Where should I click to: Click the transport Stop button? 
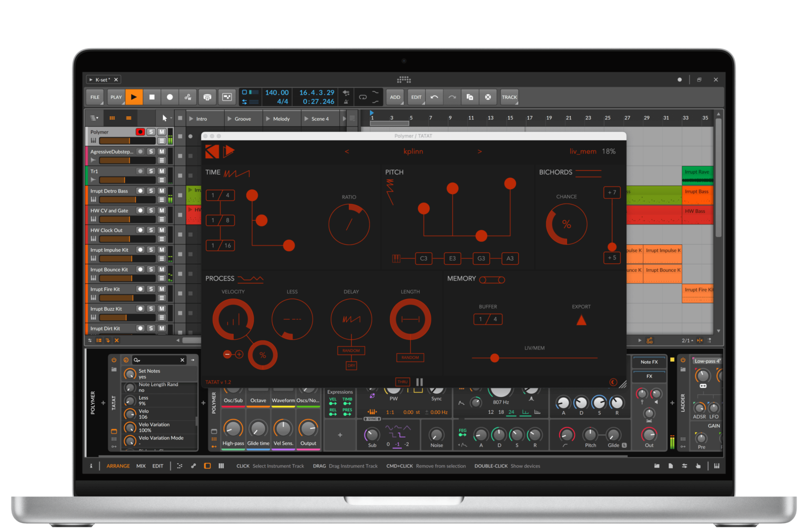coord(152,97)
